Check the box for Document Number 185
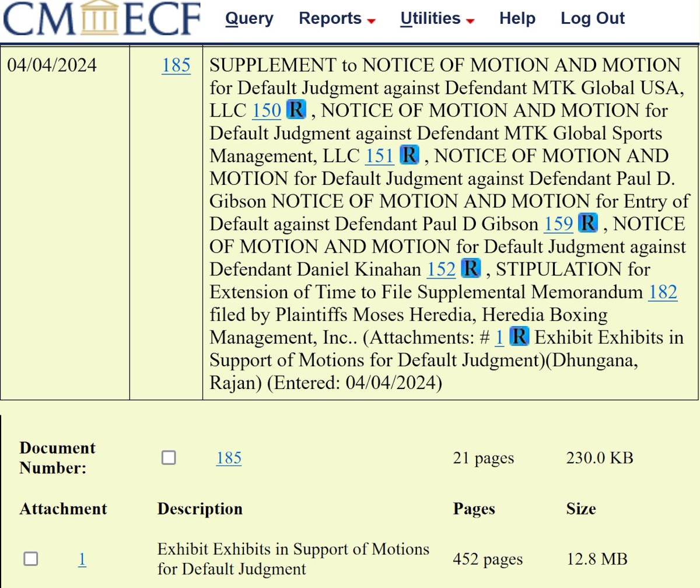700x588 pixels. [169, 458]
